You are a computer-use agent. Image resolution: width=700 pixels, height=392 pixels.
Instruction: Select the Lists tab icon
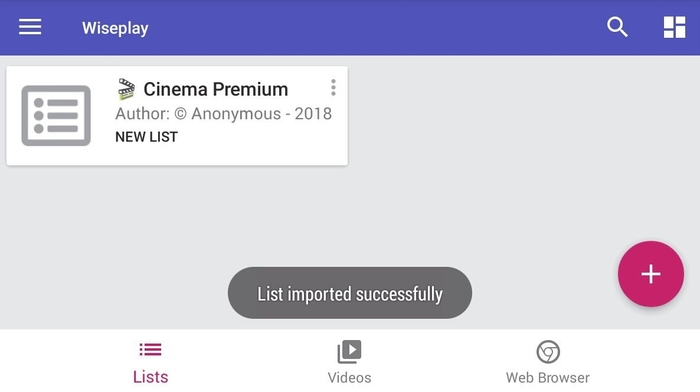[150, 350]
